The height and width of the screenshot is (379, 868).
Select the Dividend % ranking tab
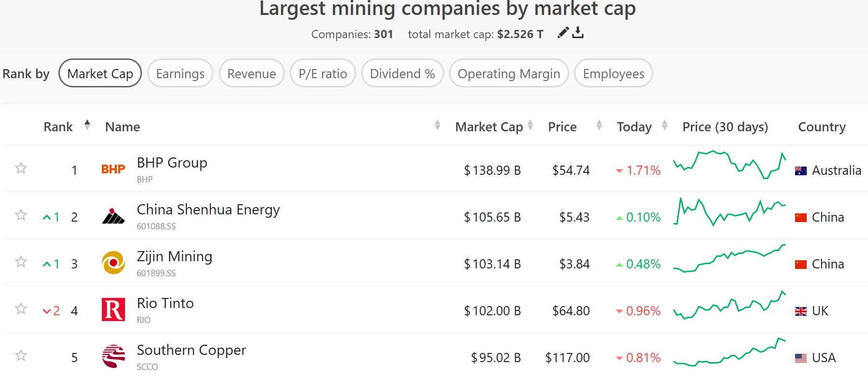[x=402, y=73]
